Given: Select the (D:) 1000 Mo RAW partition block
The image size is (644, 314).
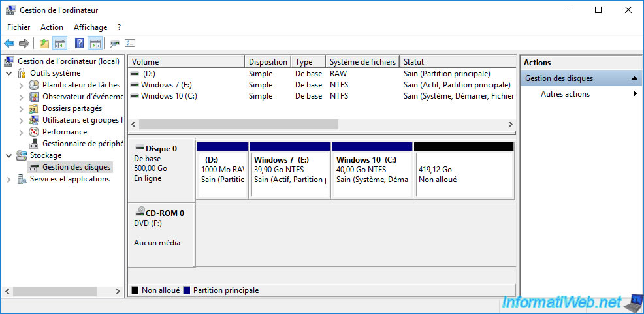Looking at the screenshot, I should 222,170.
